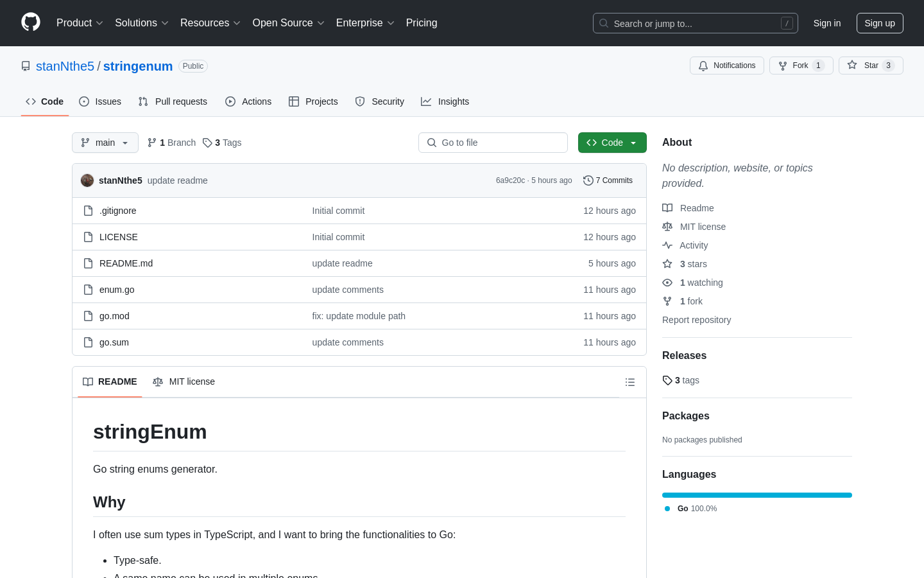Click Go 100.0% language link
This screenshot has width=924, height=578.
coord(691,509)
